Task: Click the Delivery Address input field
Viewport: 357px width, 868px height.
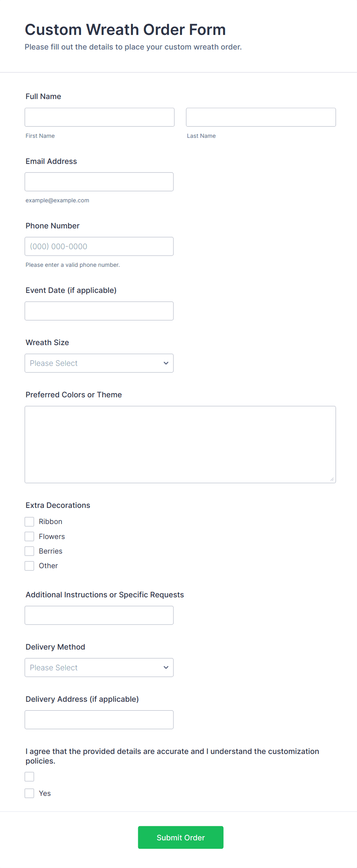Action: point(99,720)
